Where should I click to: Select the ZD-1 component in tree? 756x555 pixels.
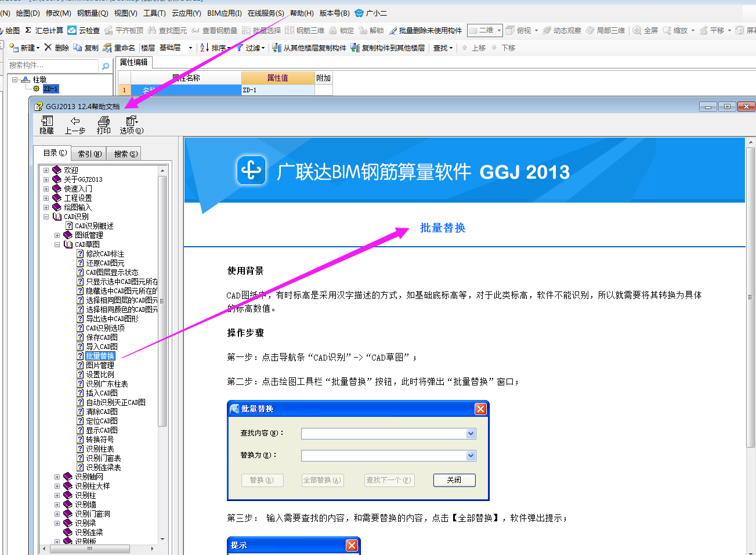pyautogui.click(x=50, y=89)
